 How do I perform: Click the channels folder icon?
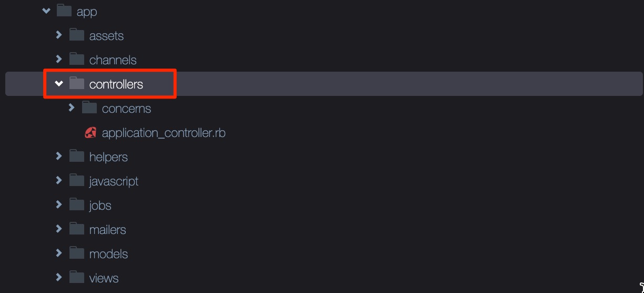pyautogui.click(x=77, y=59)
